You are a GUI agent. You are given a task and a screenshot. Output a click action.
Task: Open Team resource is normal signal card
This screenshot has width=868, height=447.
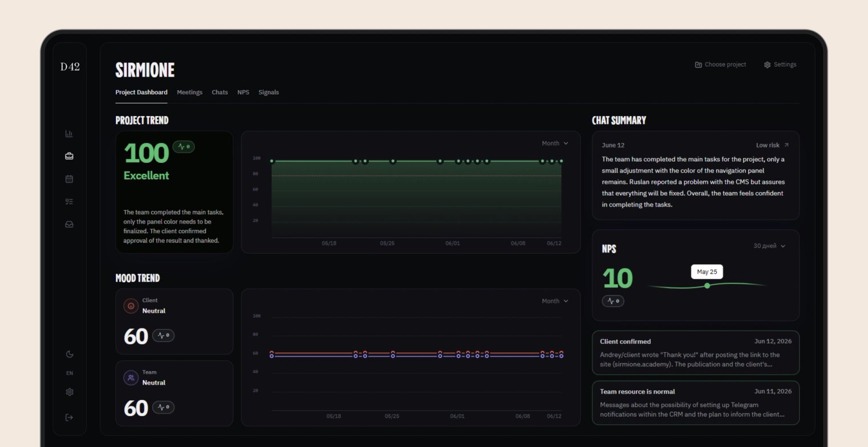click(696, 403)
